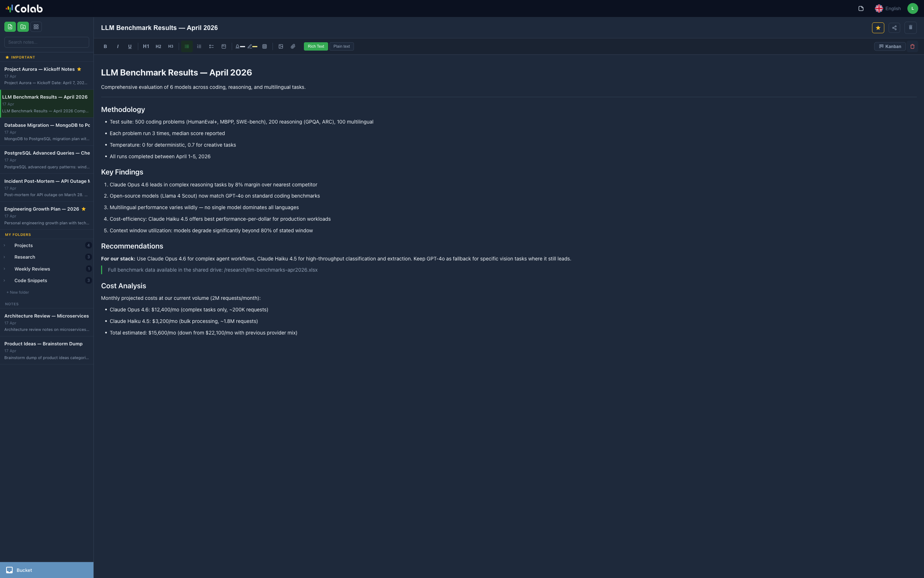Click the bold 'For our stack:' text

pyautogui.click(x=118, y=259)
